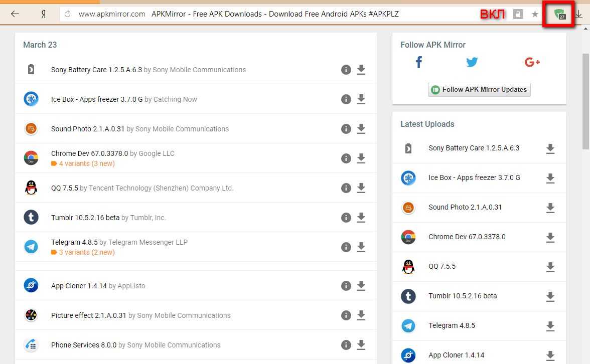Click the vertical page scrollbar
The image size is (590, 364).
click(x=585, y=100)
